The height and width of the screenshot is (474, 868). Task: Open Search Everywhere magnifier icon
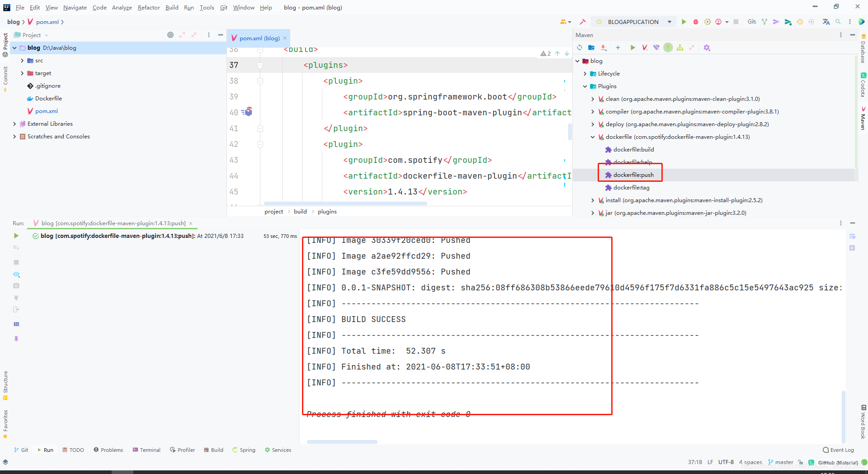click(838, 22)
